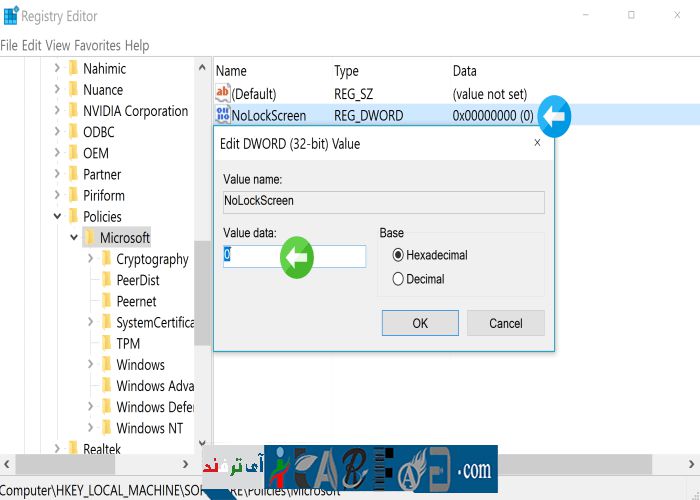Open the File menu

pyautogui.click(x=9, y=45)
